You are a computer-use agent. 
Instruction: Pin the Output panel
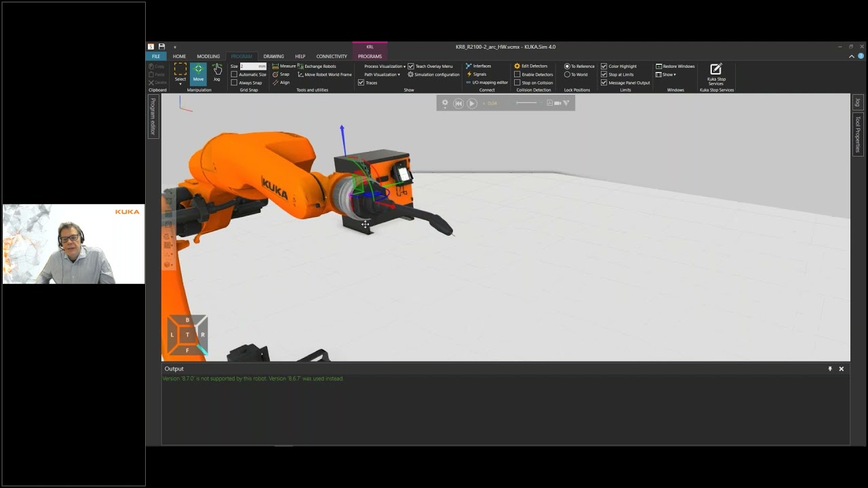coord(830,369)
